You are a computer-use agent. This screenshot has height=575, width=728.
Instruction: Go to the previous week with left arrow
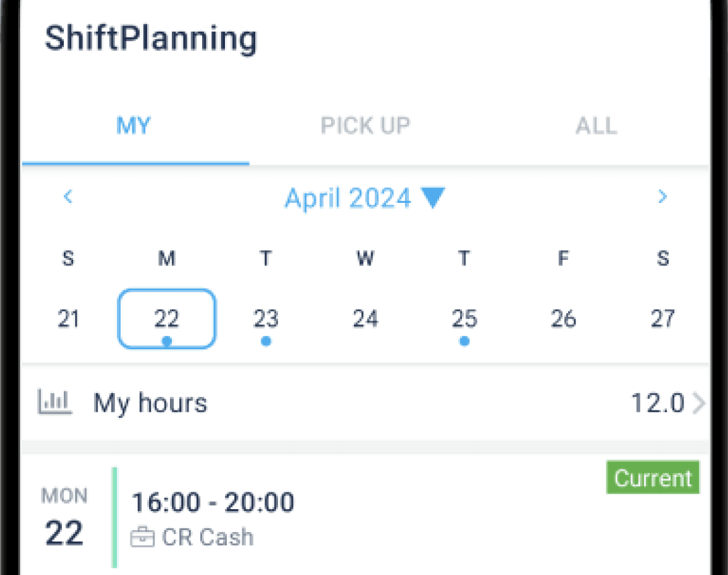tap(68, 197)
